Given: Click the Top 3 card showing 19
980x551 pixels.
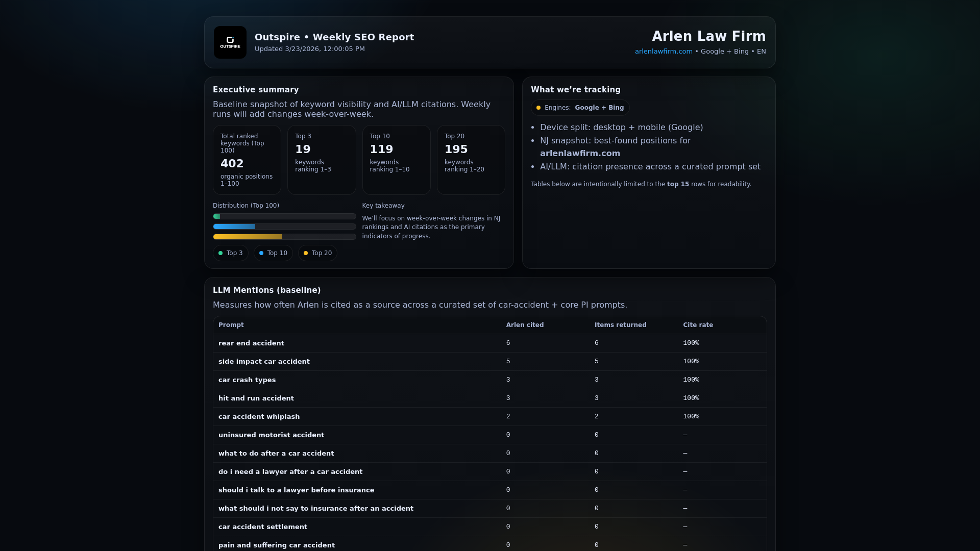Looking at the screenshot, I should click(x=322, y=160).
